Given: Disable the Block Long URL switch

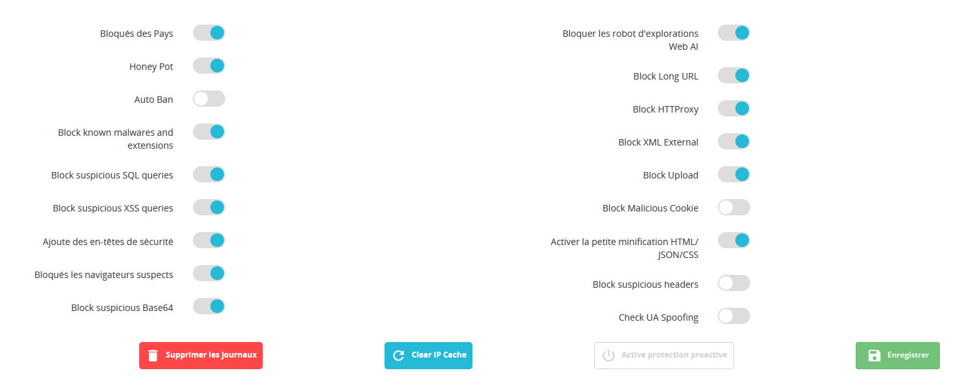Looking at the screenshot, I should click(x=734, y=76).
